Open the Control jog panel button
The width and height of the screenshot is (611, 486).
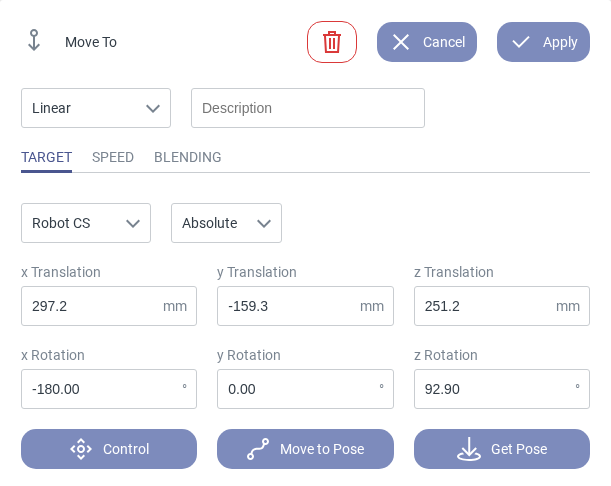coord(109,449)
